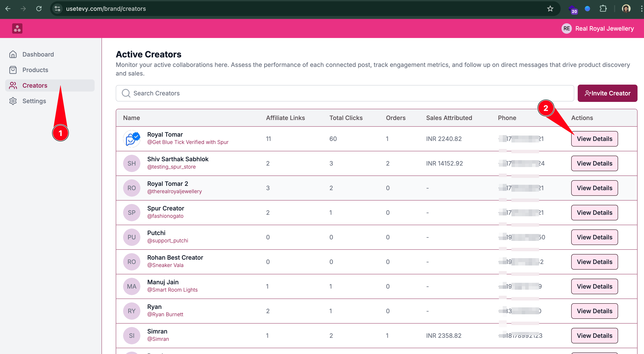644x354 pixels.
Task: Click the Royal Tomar 2 name
Action: 168,184
